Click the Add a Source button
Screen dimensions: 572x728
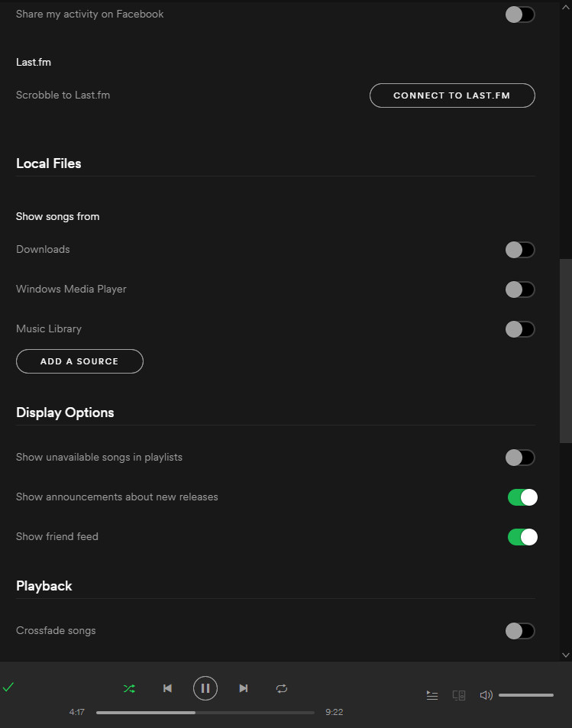[79, 361]
